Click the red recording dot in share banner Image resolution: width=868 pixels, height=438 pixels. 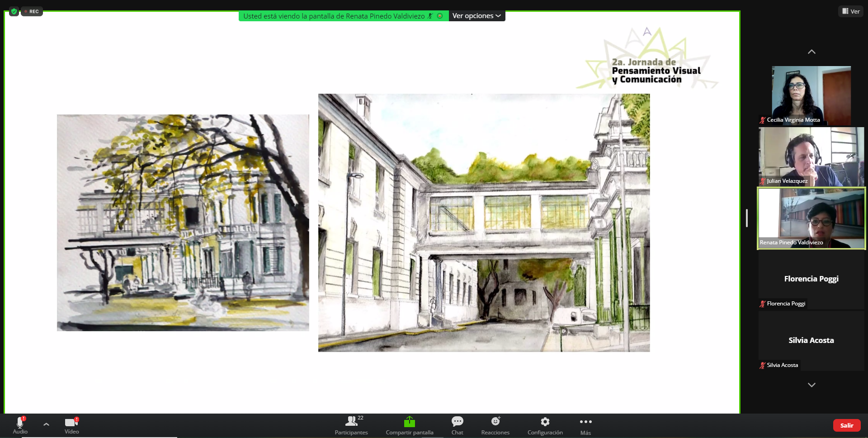tap(440, 16)
